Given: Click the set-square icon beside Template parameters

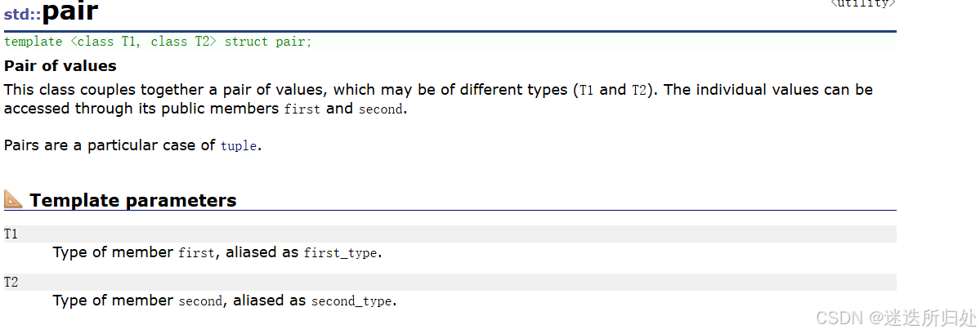Looking at the screenshot, I should click(x=13, y=200).
